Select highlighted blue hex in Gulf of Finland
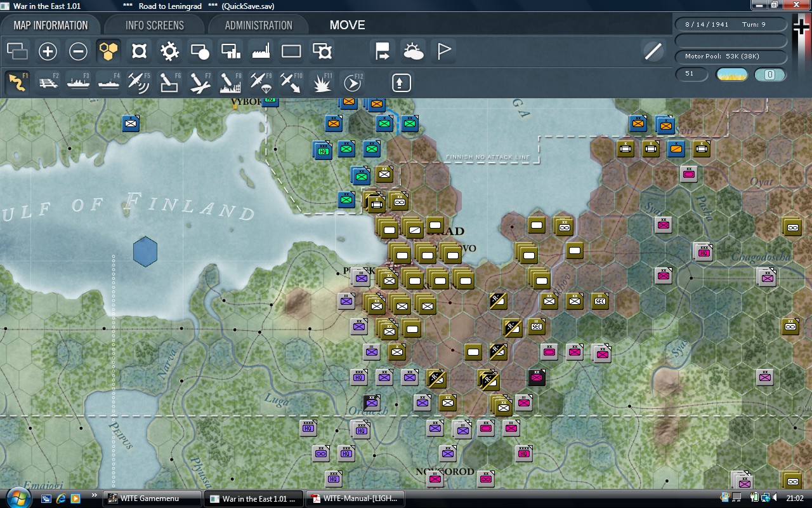The image size is (812, 508). [x=145, y=251]
